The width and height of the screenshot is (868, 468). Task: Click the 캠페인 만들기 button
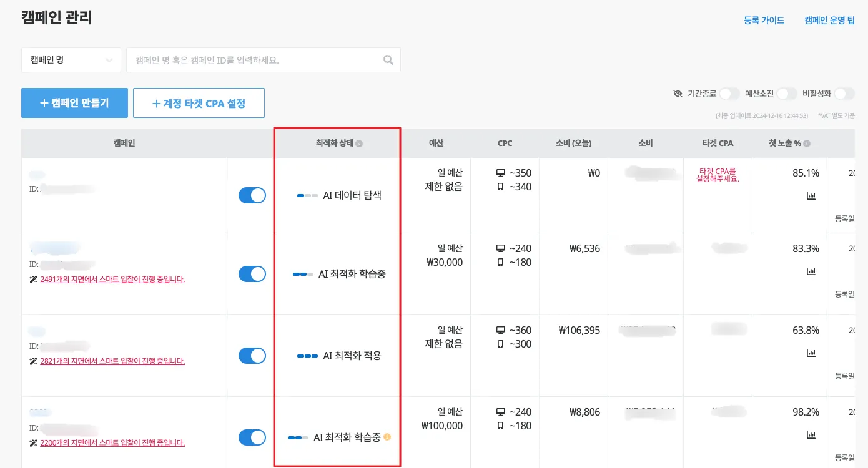[74, 103]
